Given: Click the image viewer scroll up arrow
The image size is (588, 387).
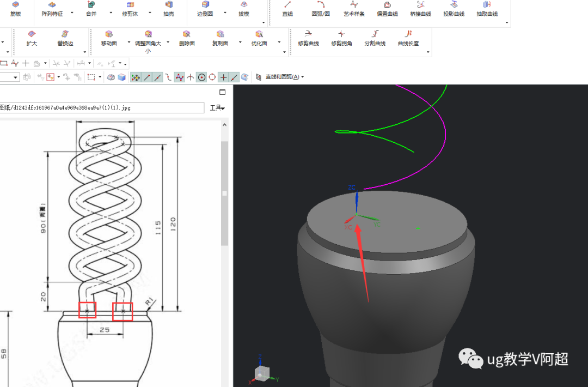Looking at the screenshot, I should click(225, 125).
